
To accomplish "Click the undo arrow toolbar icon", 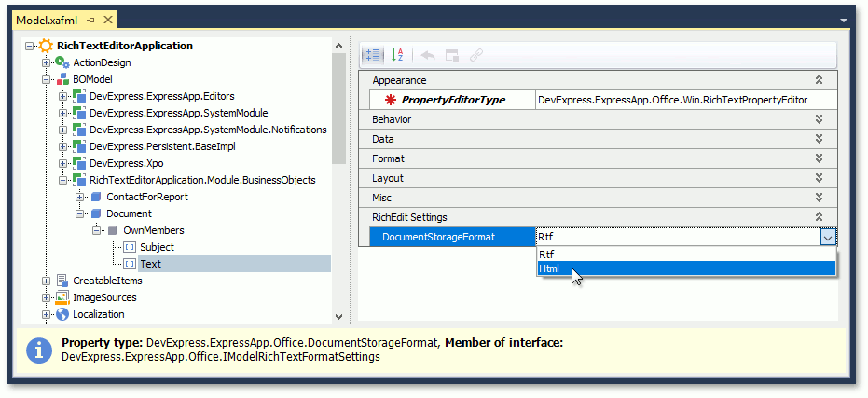I will click(x=428, y=55).
